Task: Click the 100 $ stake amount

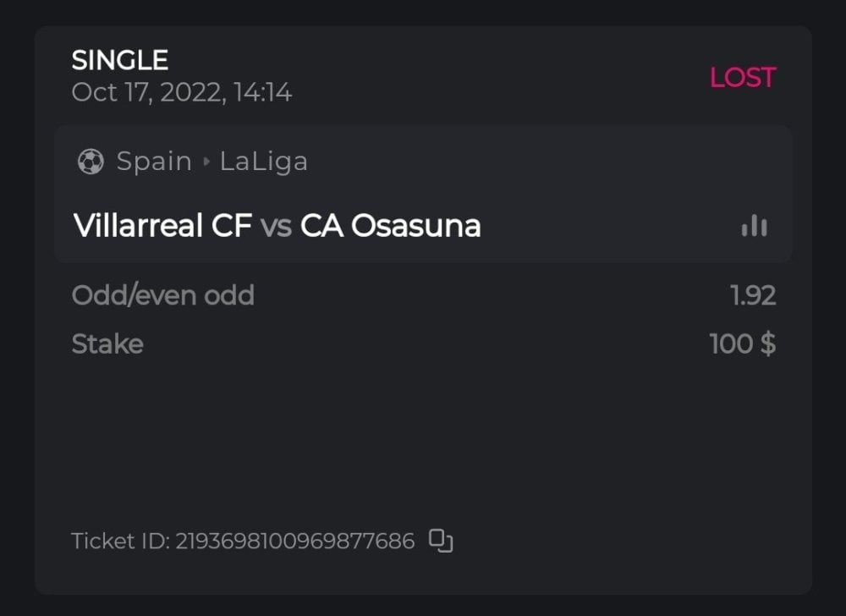Action: pos(742,344)
